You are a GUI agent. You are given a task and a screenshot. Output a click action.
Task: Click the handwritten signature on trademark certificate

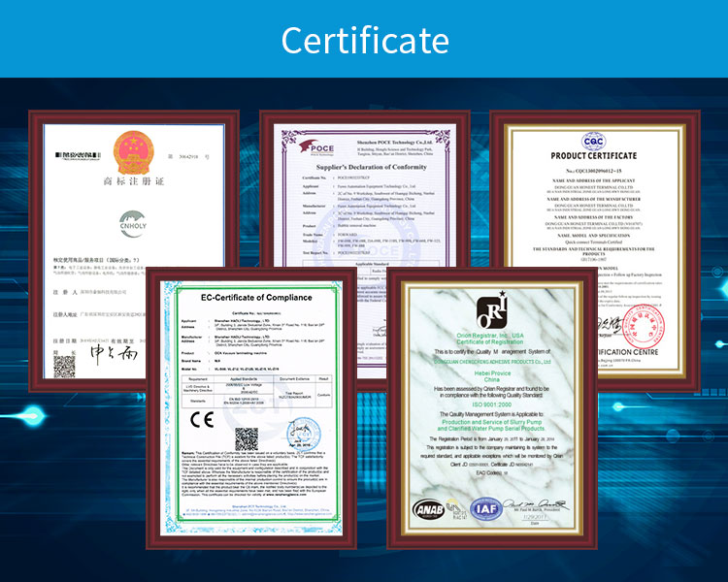click(x=115, y=354)
